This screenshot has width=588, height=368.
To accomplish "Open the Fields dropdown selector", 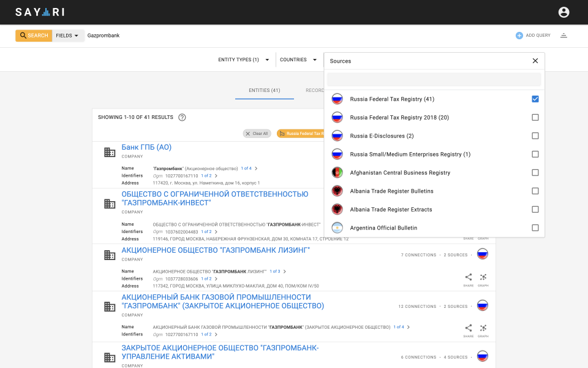I will tap(67, 36).
